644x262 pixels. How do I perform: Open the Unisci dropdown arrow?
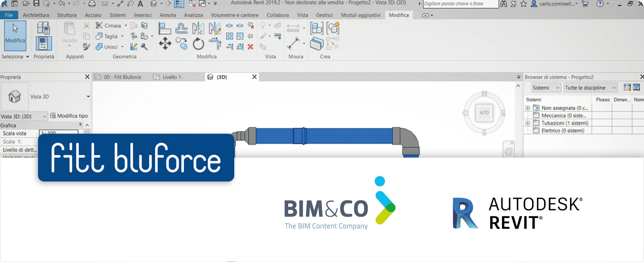[122, 47]
